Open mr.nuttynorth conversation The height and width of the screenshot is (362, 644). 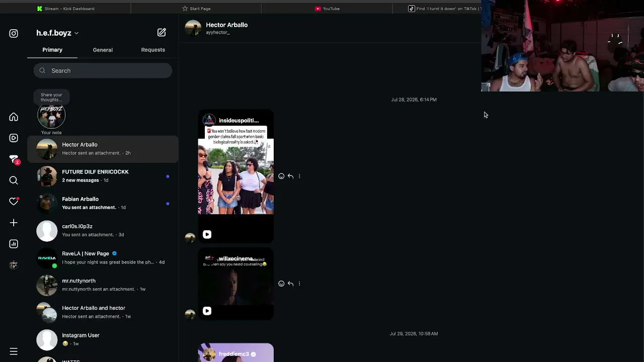coord(103,285)
